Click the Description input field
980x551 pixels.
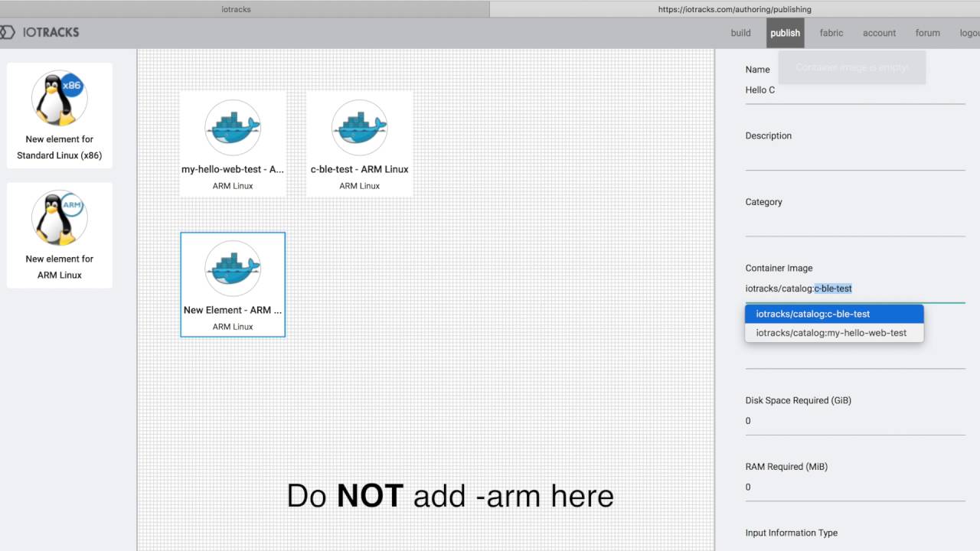855,157
